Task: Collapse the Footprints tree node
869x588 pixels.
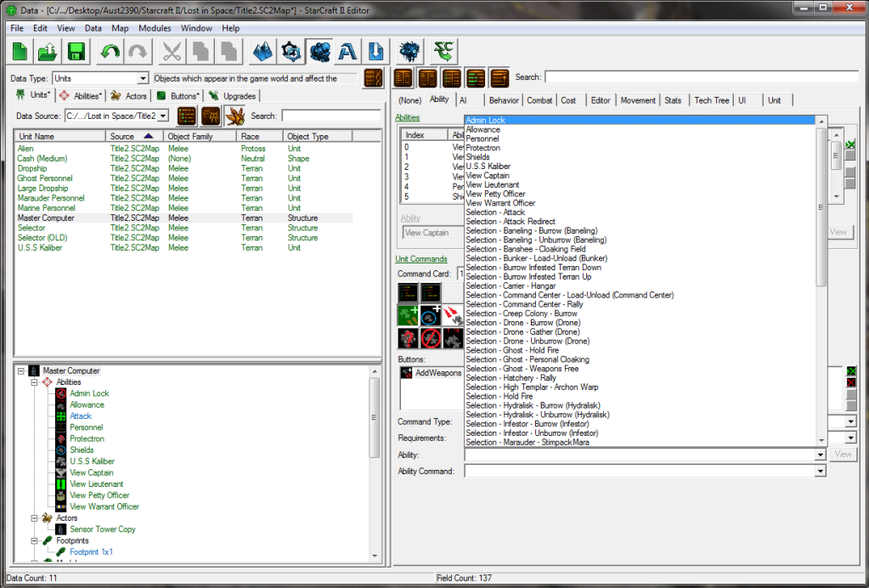Action: [34, 540]
